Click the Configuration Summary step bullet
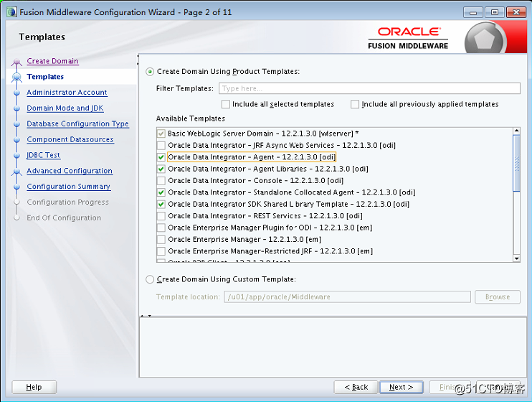The height and width of the screenshot is (402, 532). [16, 187]
